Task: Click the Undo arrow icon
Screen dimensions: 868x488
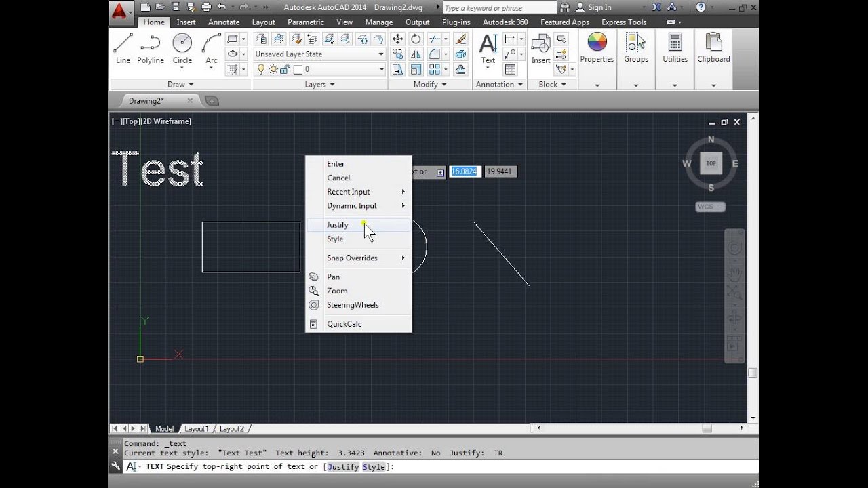Action: point(221,7)
